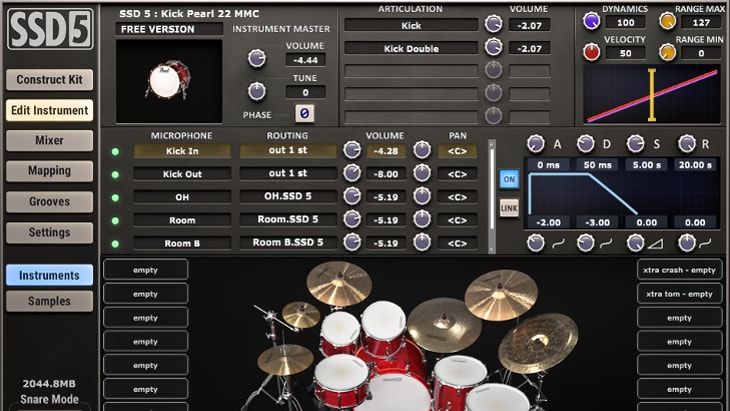This screenshot has width=730, height=411.
Task: Click the red Velocity knob
Action: coord(591,52)
